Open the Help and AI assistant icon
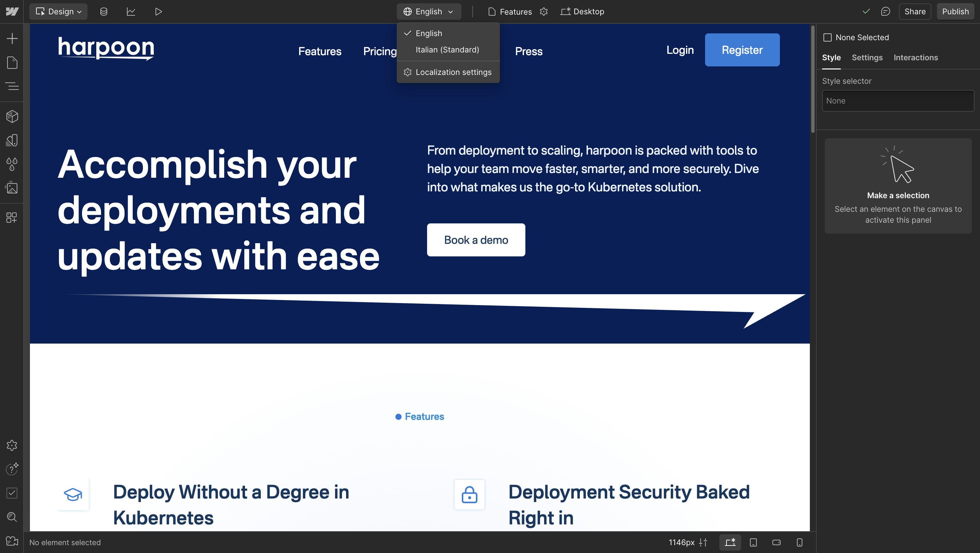Screen dimensions: 980x553 tap(12, 469)
